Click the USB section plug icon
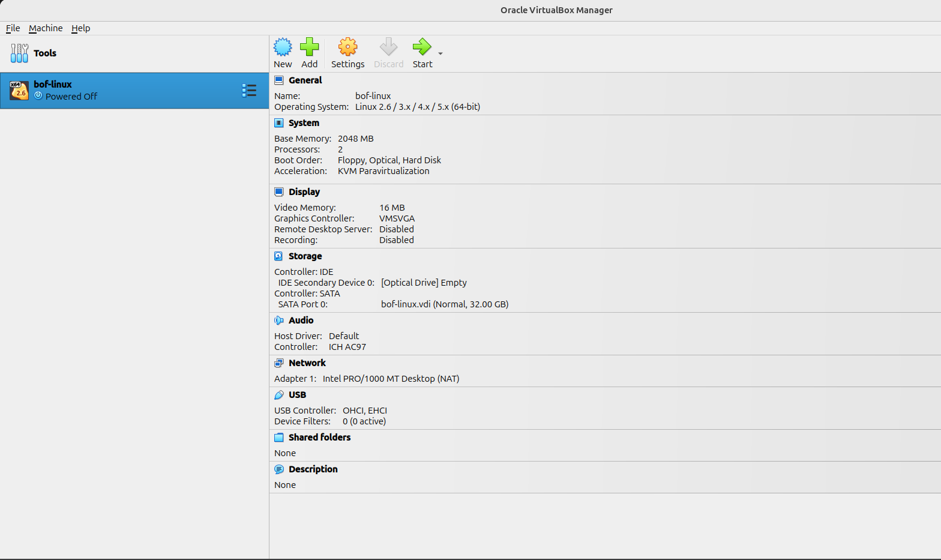The height and width of the screenshot is (560, 941). click(x=279, y=395)
